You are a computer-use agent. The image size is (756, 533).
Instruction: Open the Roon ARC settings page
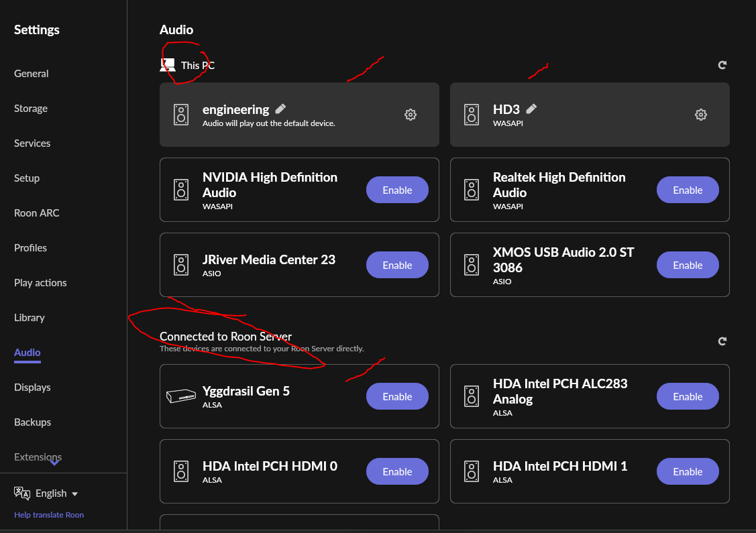point(37,213)
